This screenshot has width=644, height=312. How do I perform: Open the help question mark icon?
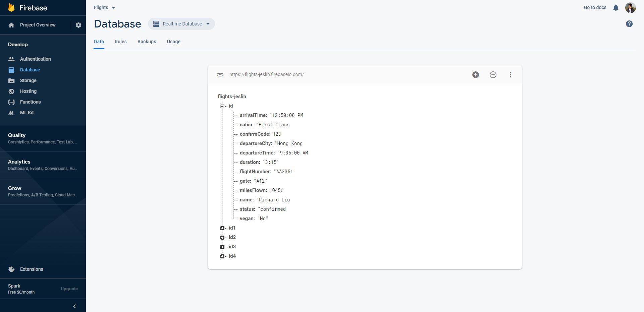click(x=629, y=24)
